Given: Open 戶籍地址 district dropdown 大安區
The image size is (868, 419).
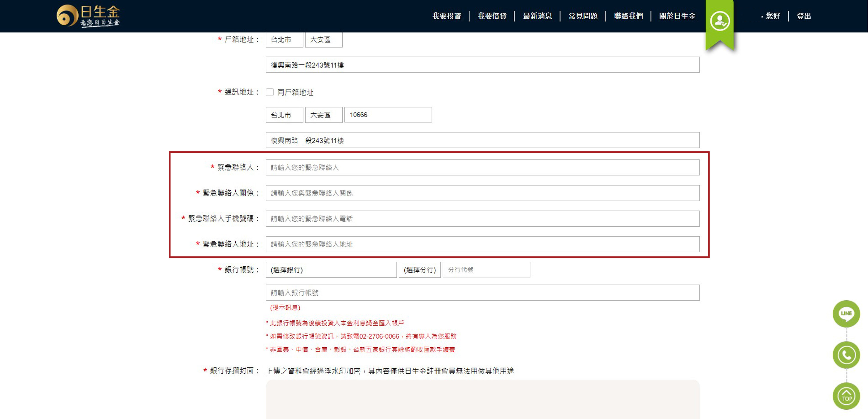Looking at the screenshot, I should pos(323,40).
